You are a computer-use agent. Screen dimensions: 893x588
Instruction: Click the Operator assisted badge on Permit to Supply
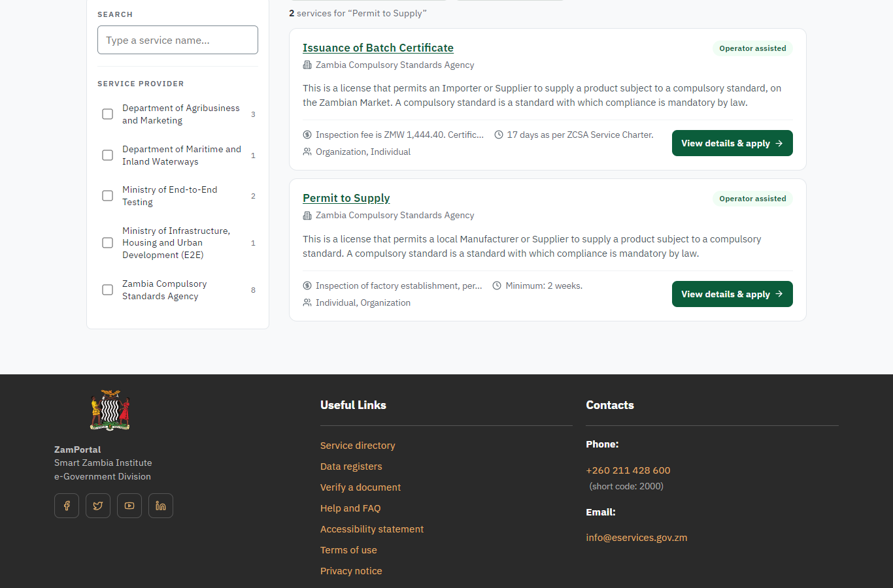(752, 199)
